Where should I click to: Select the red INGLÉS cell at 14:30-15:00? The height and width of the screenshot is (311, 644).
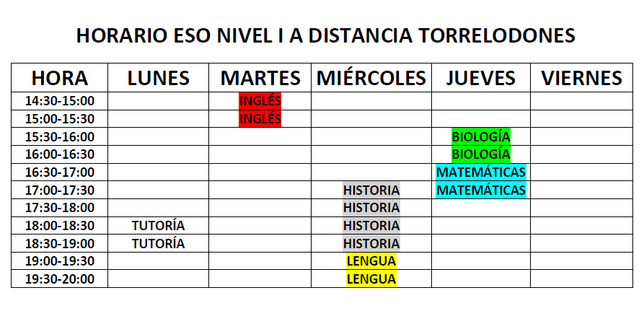coord(260,101)
